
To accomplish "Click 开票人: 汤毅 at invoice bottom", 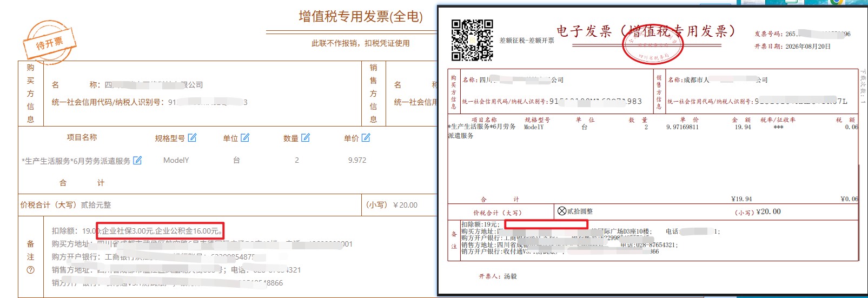I will (x=498, y=276).
